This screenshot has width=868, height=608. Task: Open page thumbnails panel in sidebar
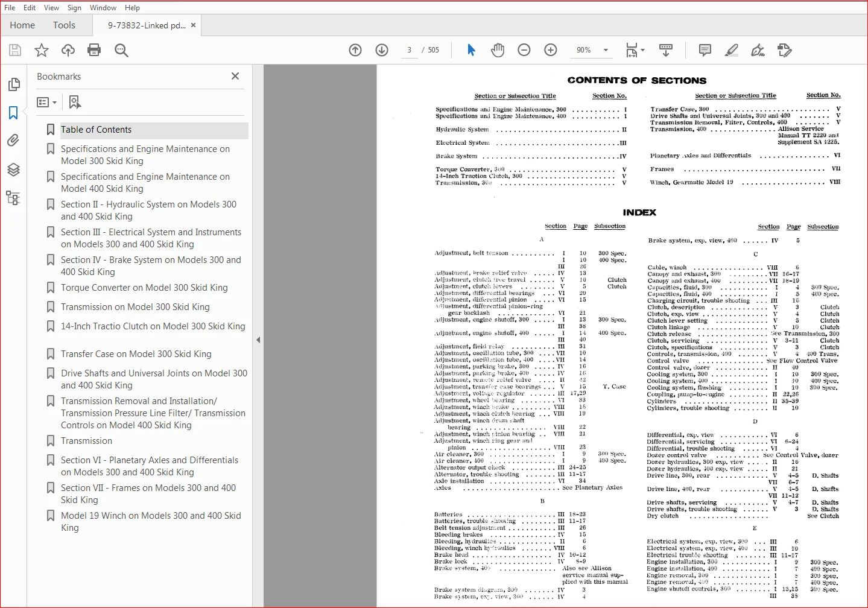[x=13, y=84]
